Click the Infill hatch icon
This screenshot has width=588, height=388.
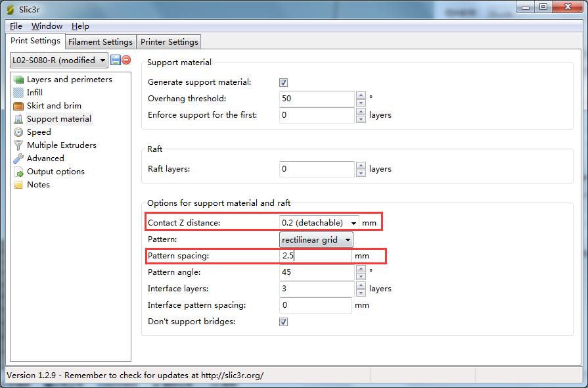[x=18, y=93]
